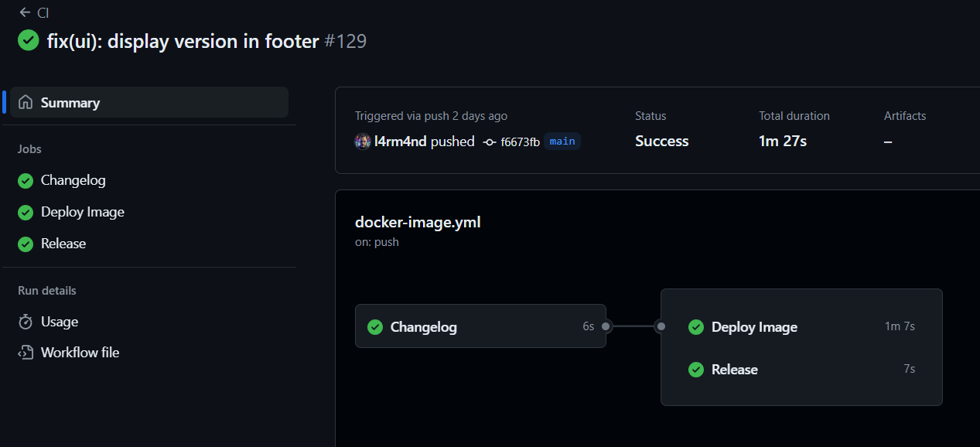The width and height of the screenshot is (980, 447).
Task: Click the success check beside Changelog job
Action: [x=25, y=180]
